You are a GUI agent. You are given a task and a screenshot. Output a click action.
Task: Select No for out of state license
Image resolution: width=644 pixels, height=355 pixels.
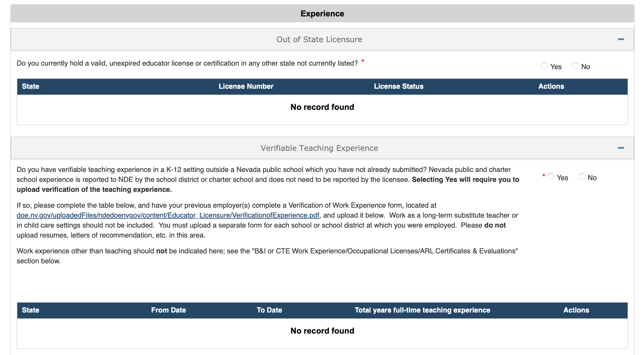(x=575, y=66)
